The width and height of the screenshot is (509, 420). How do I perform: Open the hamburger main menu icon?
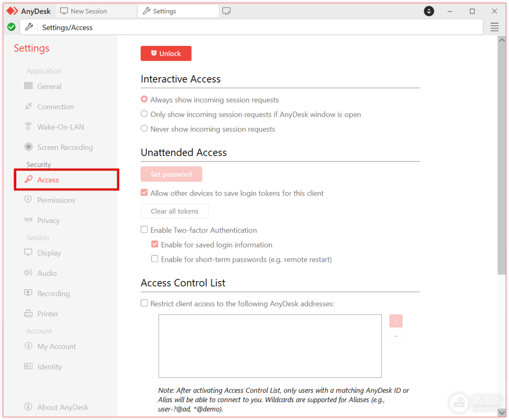point(495,27)
